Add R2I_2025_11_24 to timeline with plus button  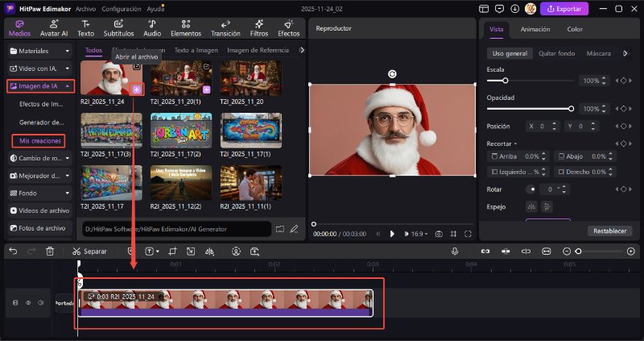(137, 89)
